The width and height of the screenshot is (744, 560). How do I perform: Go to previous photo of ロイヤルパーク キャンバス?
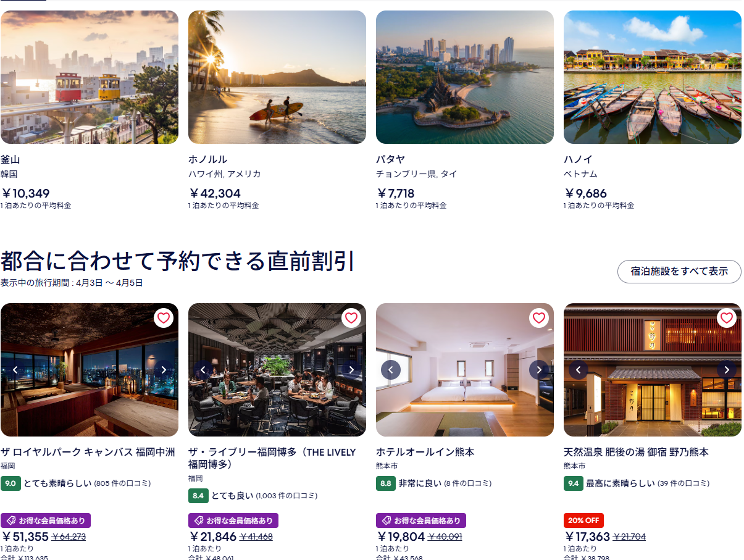pyautogui.click(x=15, y=370)
